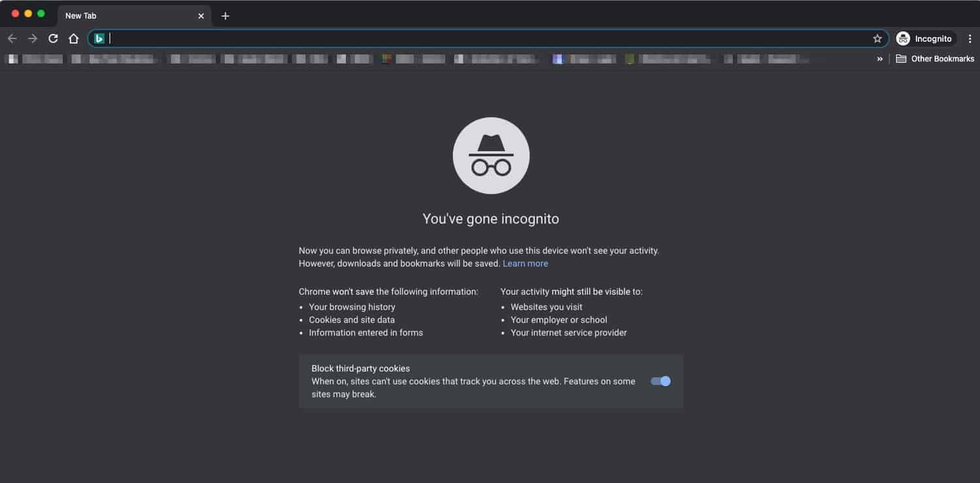Select the New Tab tab
980x483 pixels.
(134, 16)
